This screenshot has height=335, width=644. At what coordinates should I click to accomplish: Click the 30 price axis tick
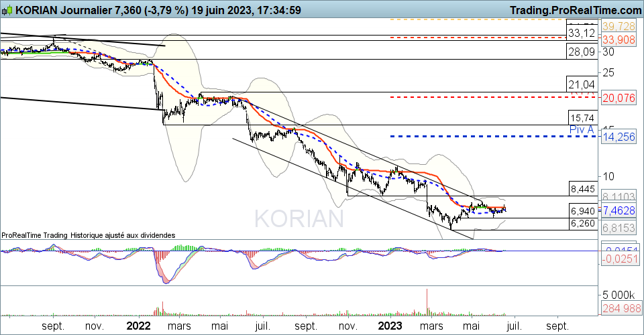pyautogui.click(x=608, y=52)
